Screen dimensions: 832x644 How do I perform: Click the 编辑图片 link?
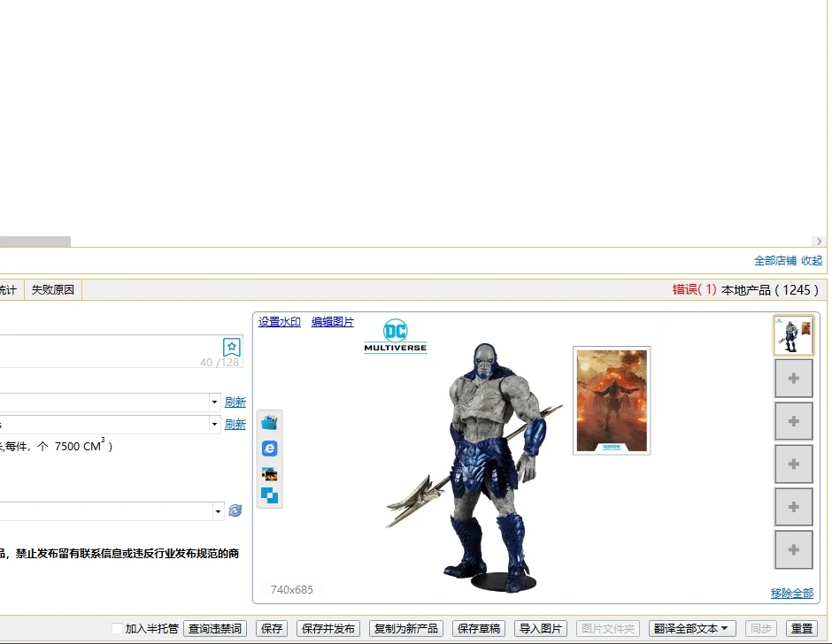(x=332, y=322)
